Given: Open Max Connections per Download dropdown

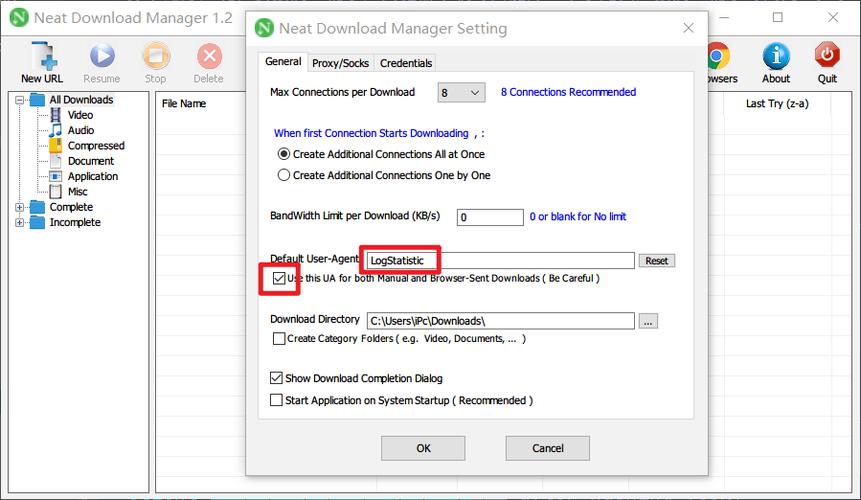Looking at the screenshot, I should click(461, 93).
